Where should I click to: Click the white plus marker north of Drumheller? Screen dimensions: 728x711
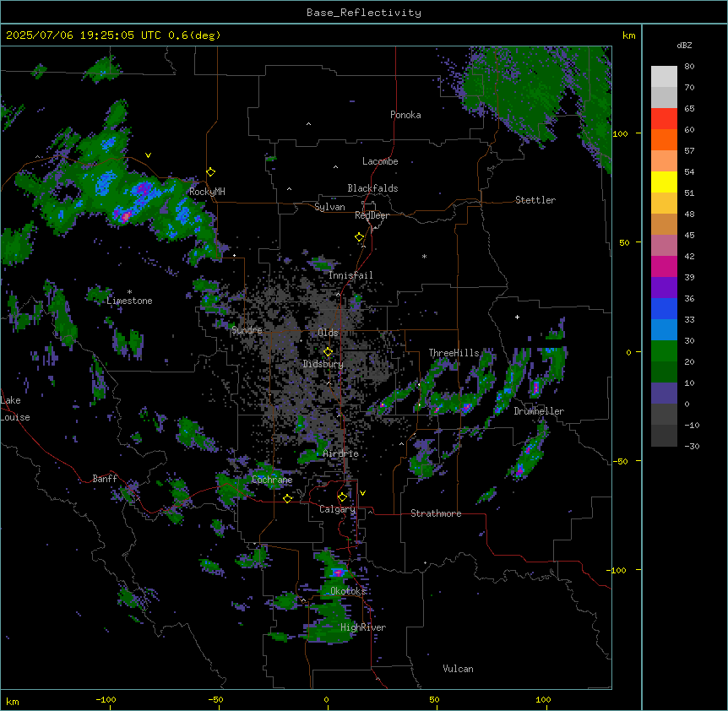click(517, 317)
